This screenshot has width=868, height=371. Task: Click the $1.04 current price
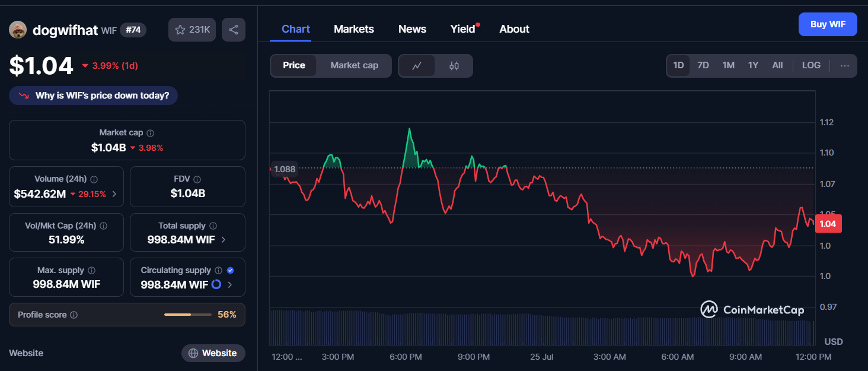click(x=41, y=66)
